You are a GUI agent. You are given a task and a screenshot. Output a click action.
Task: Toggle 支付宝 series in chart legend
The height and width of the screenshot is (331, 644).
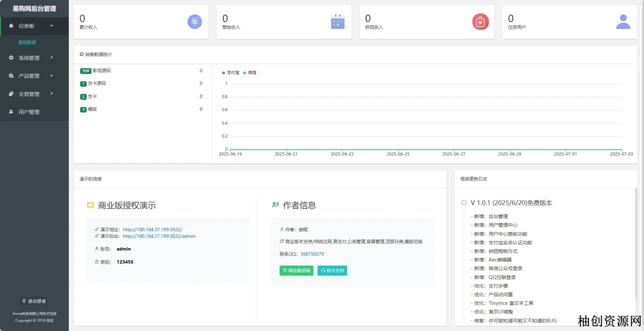click(x=231, y=73)
